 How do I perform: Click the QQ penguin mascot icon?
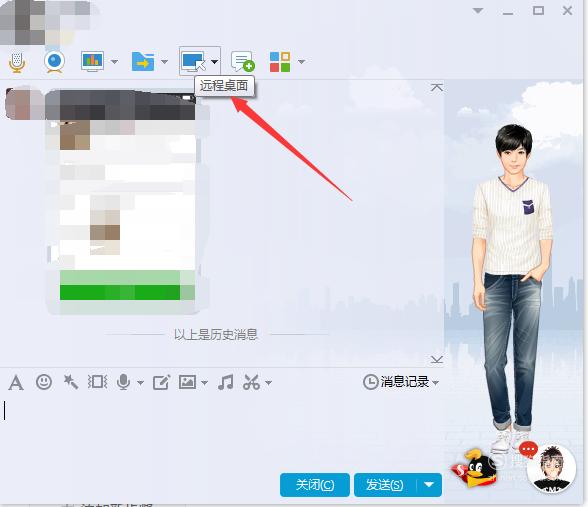474,469
